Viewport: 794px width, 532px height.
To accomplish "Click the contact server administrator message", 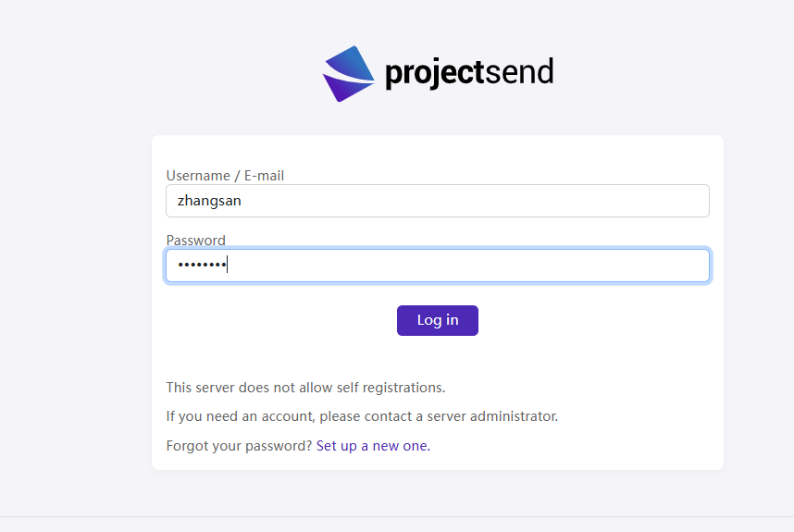I will tap(362, 416).
